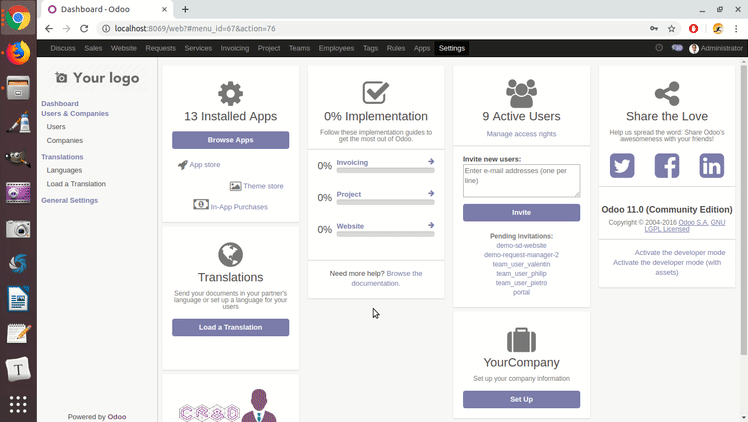Open the Administrator user menu
The width and height of the screenshot is (748, 422).
[716, 48]
